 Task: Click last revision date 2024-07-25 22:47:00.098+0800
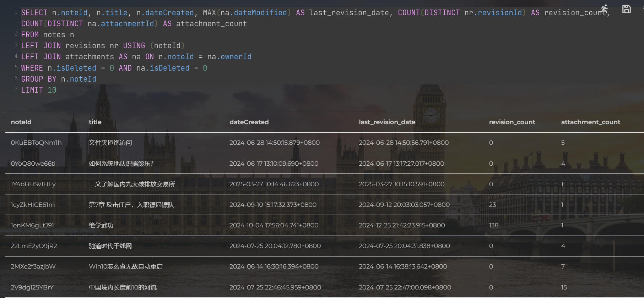(405, 287)
